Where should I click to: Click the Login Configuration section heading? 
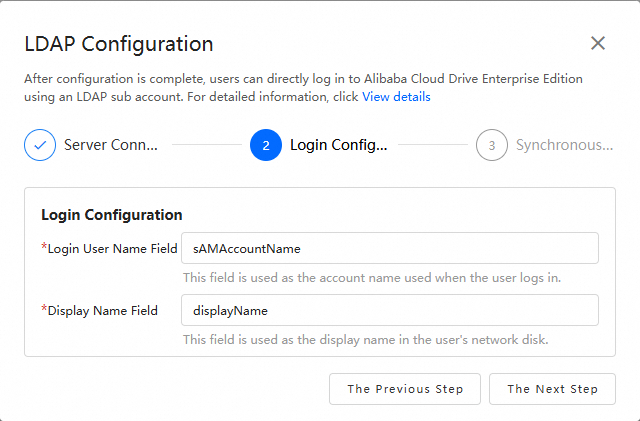111,215
